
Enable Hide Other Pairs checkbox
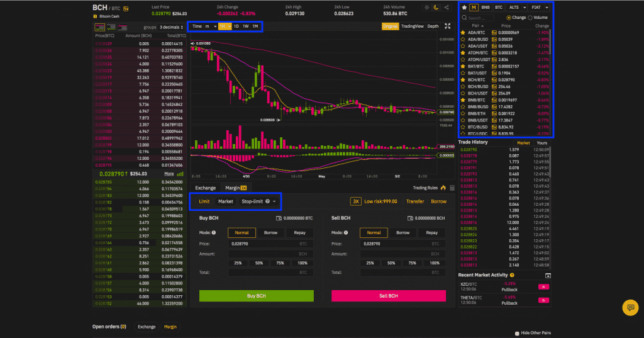tap(517, 333)
